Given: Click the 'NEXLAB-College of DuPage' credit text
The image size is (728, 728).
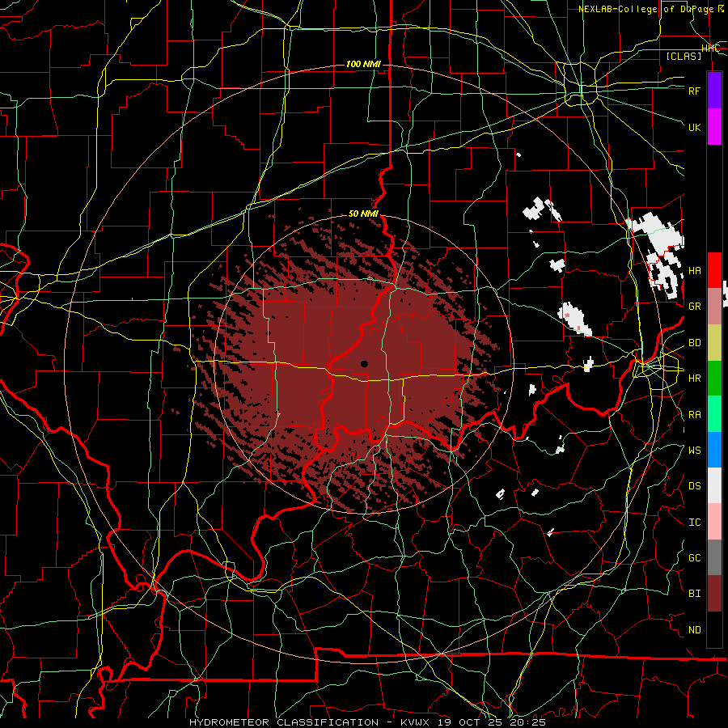Looking at the screenshot, I should click(647, 9).
